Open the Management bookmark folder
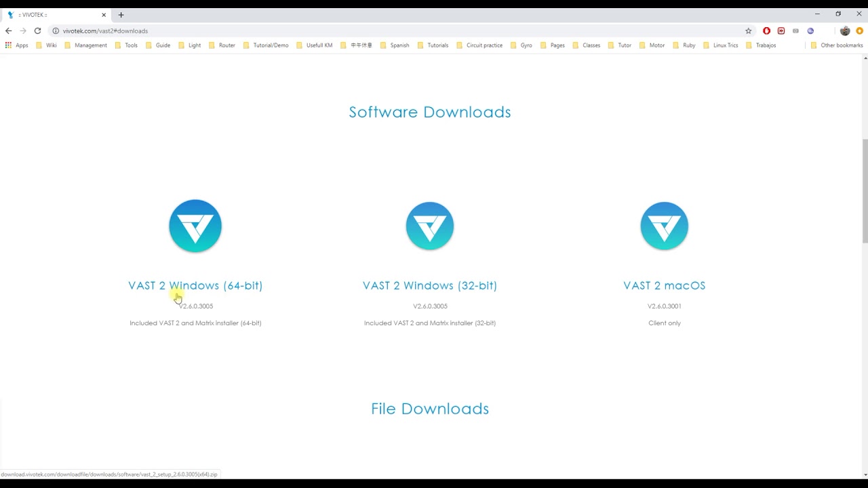Image resolution: width=868 pixels, height=488 pixels. 85,45
